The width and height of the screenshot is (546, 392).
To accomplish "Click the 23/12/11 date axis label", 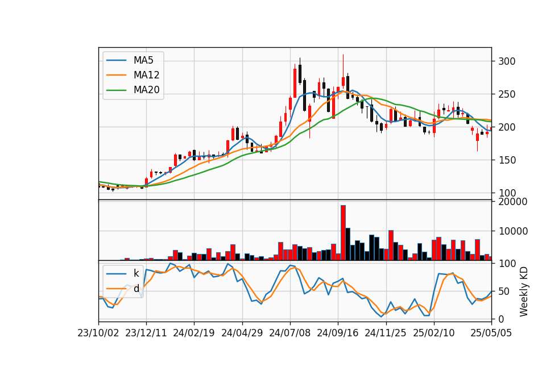I will pyautogui.click(x=146, y=333).
